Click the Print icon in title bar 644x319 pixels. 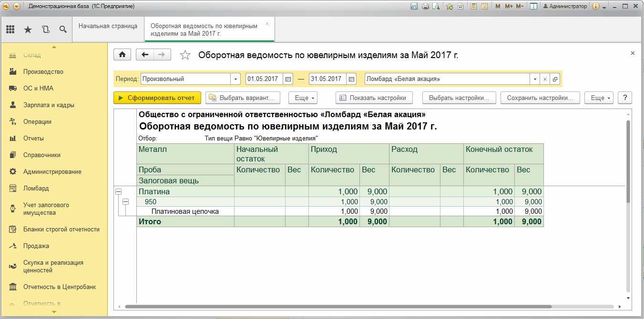point(425,7)
